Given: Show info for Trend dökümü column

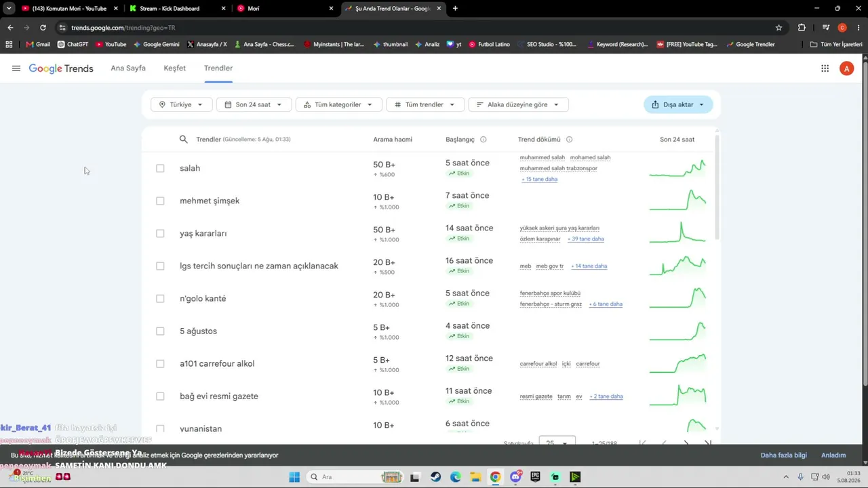Looking at the screenshot, I should point(569,140).
